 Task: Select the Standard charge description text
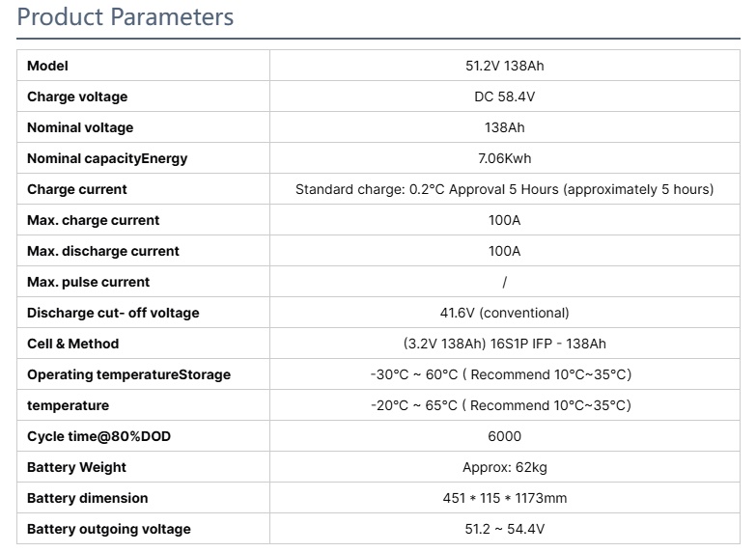tap(504, 189)
